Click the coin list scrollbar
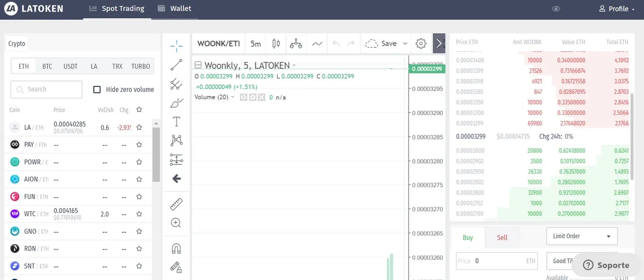This screenshot has height=280, width=644. click(156, 154)
